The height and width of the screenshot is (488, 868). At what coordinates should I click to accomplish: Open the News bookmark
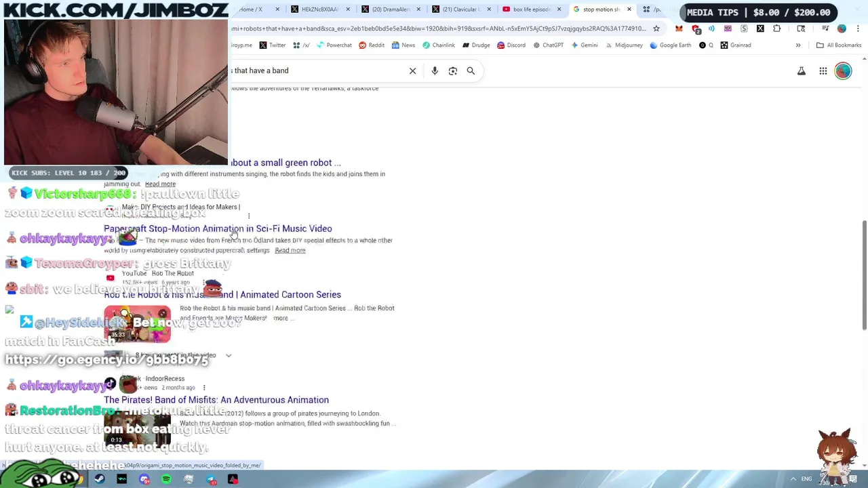coord(403,45)
